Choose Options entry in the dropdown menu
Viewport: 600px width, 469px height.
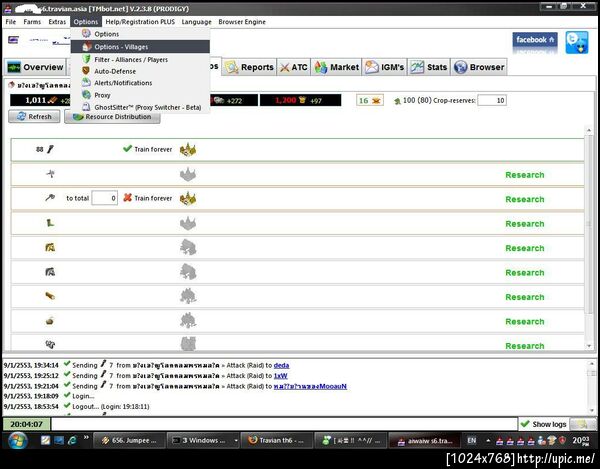tap(140, 34)
